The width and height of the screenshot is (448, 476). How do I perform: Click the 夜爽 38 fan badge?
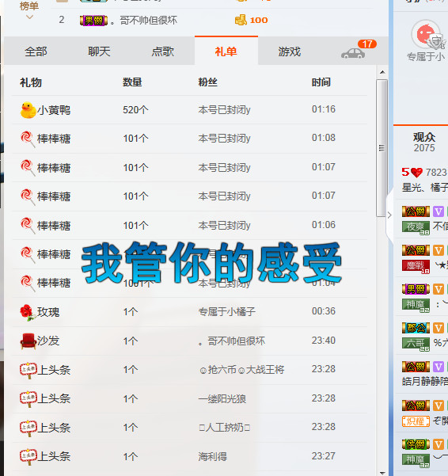[x=416, y=228]
